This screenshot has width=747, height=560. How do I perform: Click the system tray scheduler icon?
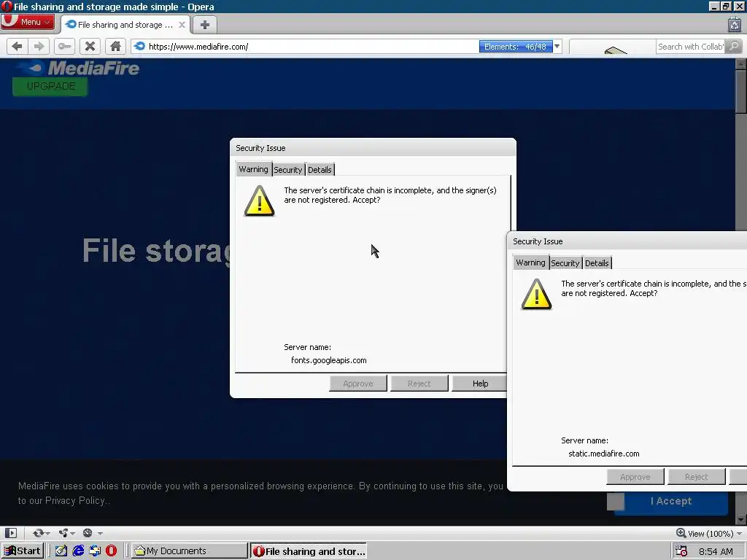[x=681, y=551]
